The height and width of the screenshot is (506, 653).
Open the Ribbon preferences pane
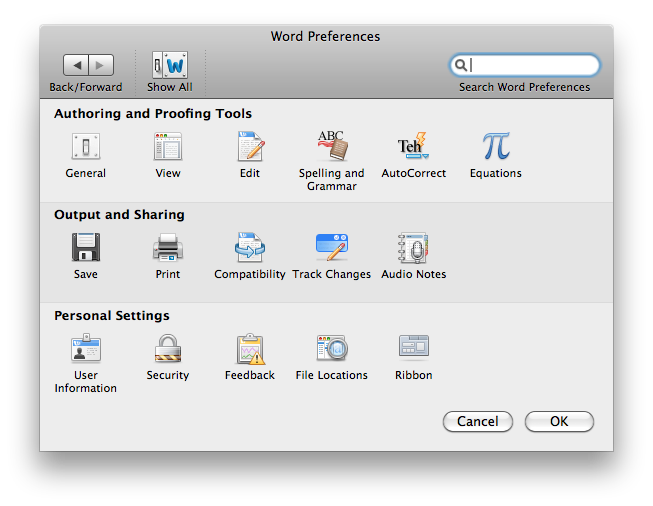point(413,349)
